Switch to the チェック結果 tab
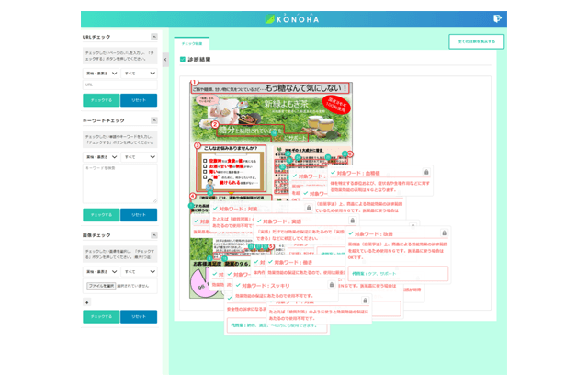588x386 pixels. [192, 43]
